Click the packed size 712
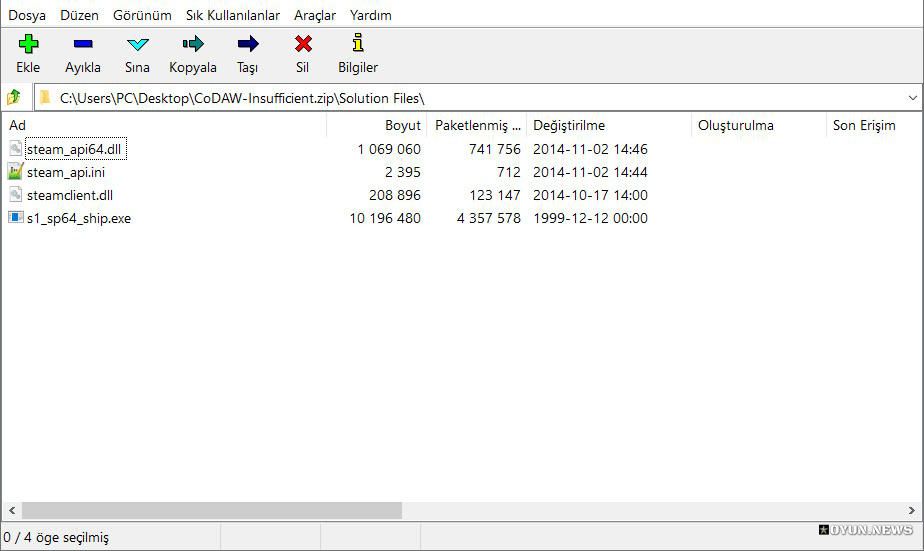This screenshot has width=924, height=551. pos(509,172)
